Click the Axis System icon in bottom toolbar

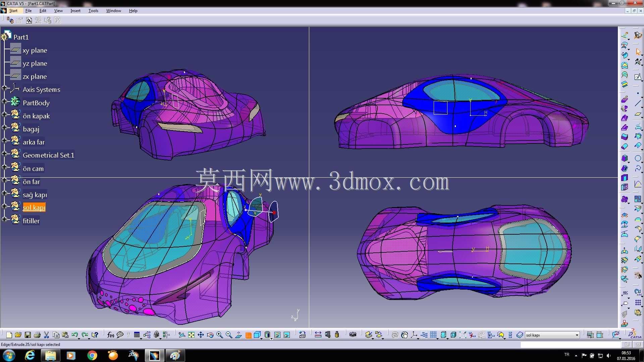coord(414,335)
